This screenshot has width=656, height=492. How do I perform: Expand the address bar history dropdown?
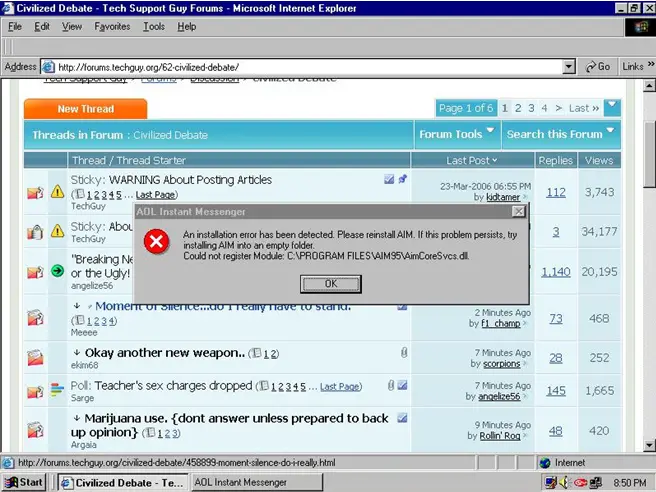[x=569, y=67]
